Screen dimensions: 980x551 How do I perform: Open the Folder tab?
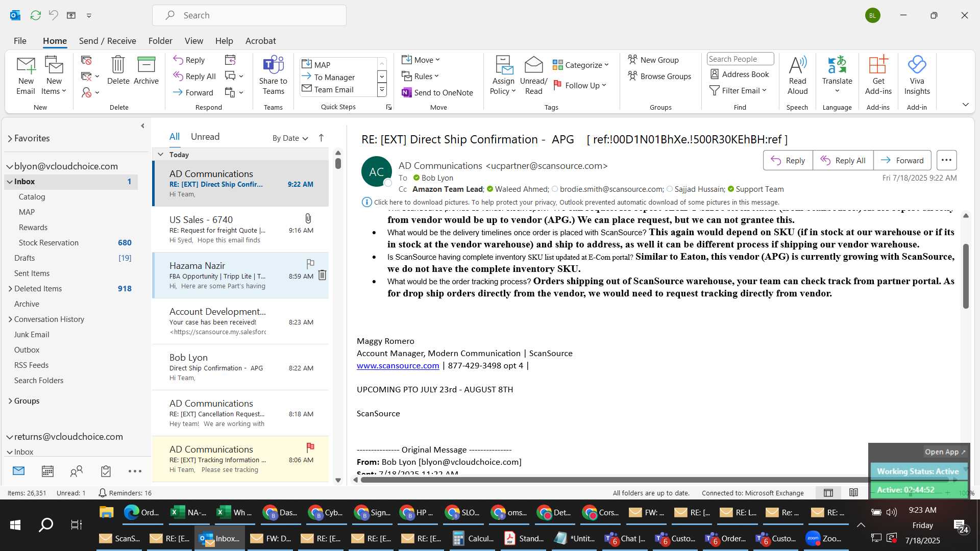tap(160, 41)
